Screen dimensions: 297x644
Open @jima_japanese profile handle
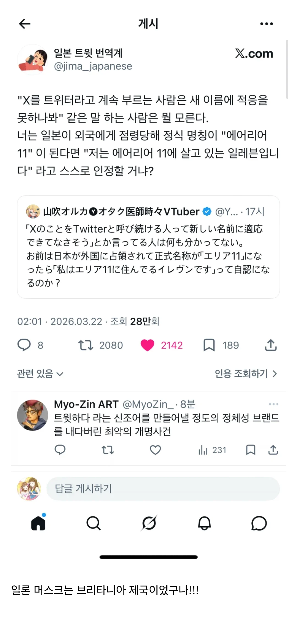(x=93, y=66)
